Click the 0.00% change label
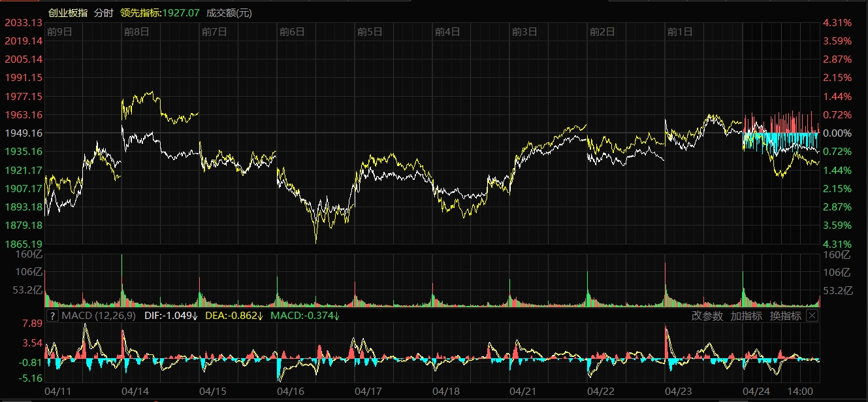This screenshot has width=868, height=402. click(x=838, y=133)
